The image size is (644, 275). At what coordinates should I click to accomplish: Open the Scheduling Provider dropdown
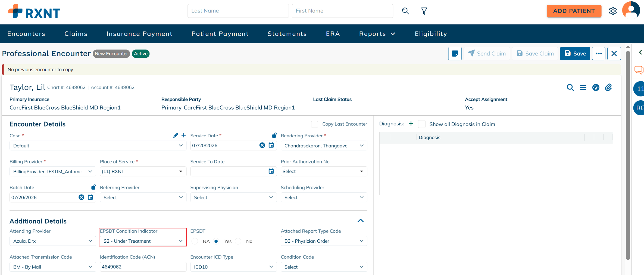324,197
